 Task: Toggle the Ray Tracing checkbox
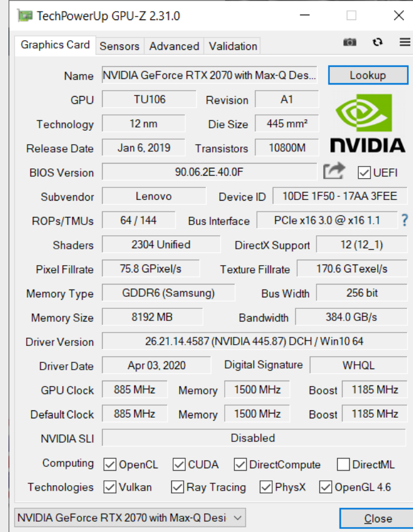[177, 487]
